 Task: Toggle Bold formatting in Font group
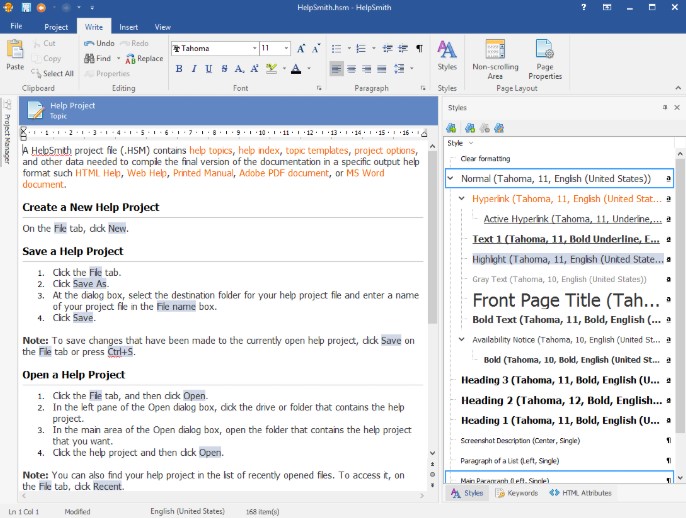[180, 69]
